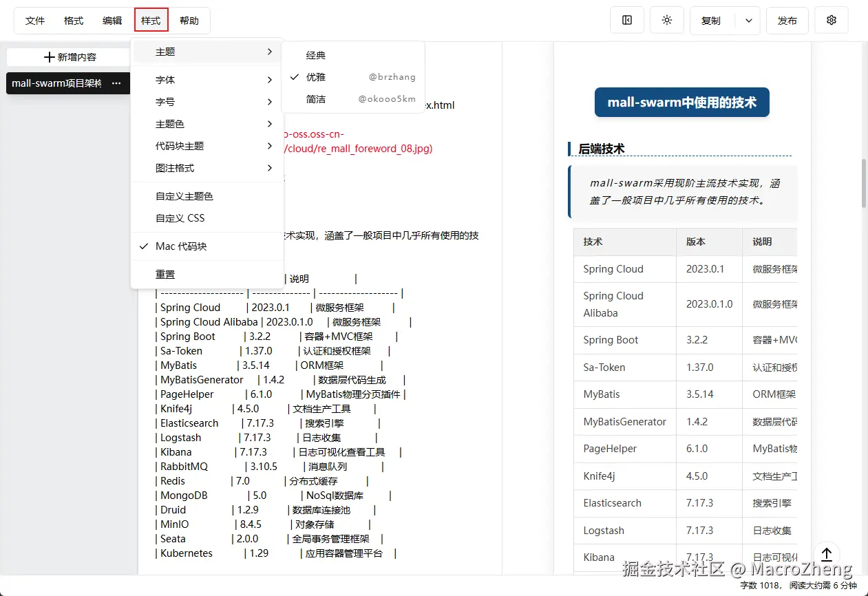Open settings via the gear icon

832,21
